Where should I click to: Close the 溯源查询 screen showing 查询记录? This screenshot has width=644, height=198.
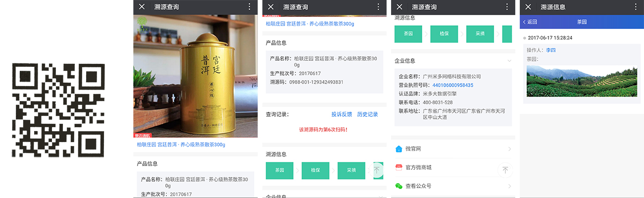[x=271, y=7]
